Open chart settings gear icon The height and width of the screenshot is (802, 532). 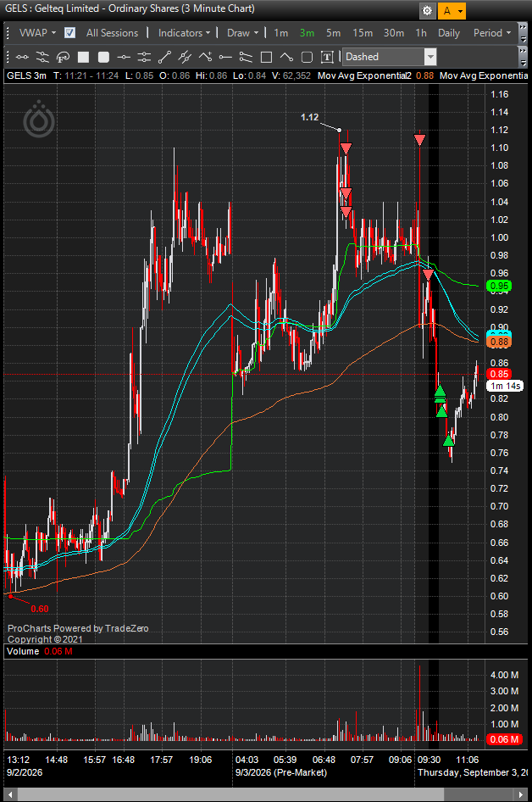click(x=427, y=11)
